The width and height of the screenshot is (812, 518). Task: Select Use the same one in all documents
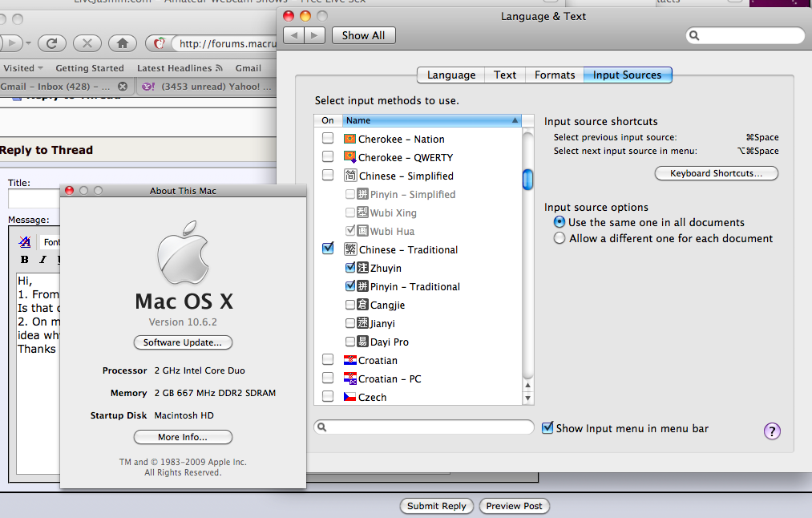pyautogui.click(x=560, y=222)
